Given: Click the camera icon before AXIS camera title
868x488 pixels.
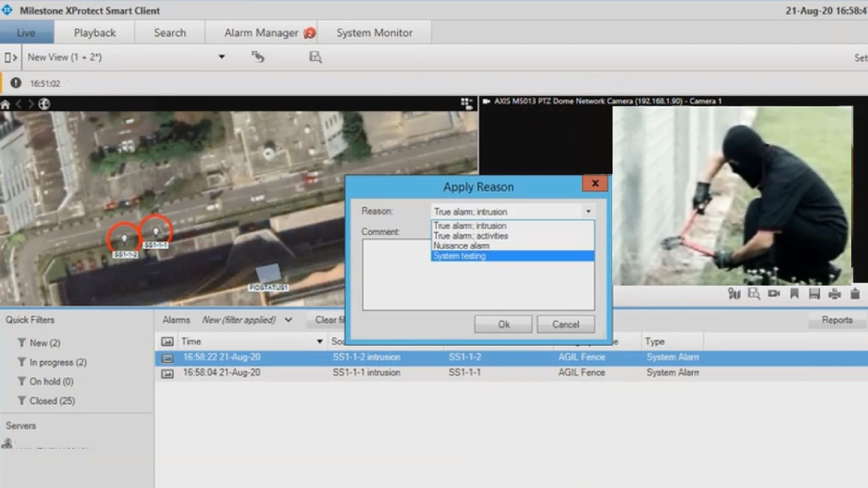Looking at the screenshot, I should click(x=486, y=101).
